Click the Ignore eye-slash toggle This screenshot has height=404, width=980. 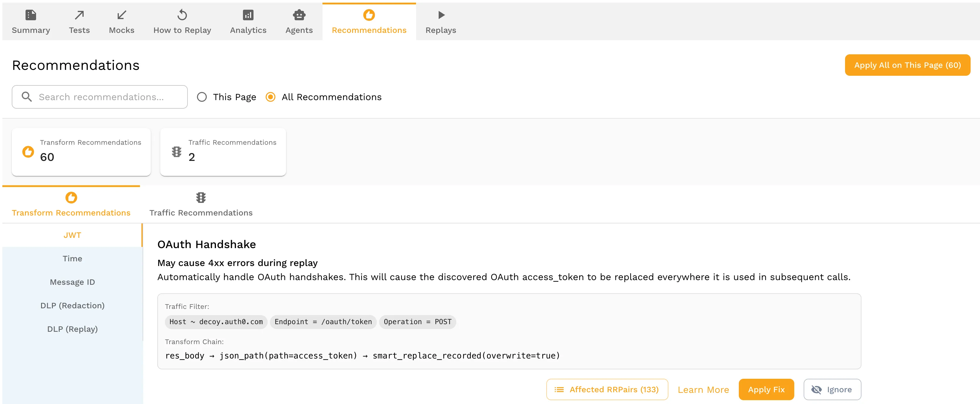(816, 390)
